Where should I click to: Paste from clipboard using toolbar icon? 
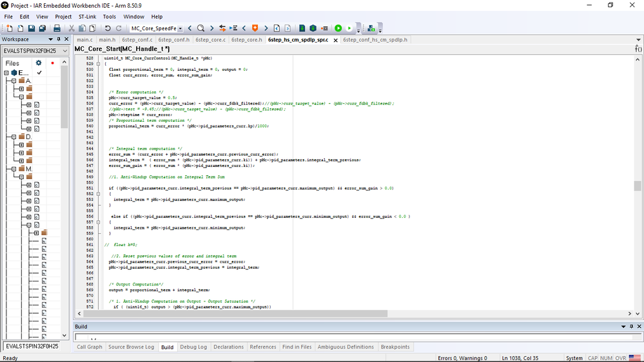click(x=93, y=28)
